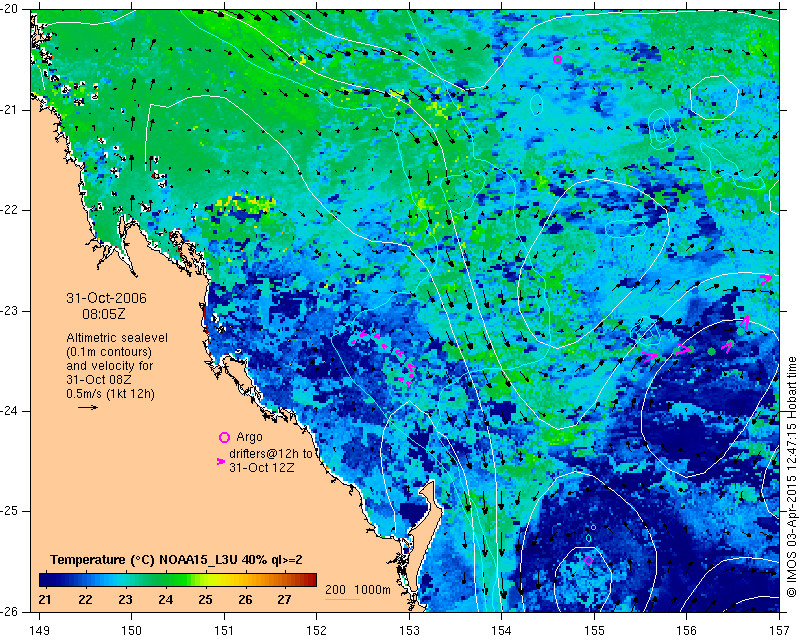This screenshot has height=640, width=800.
Task: Click the magenta Argo circle in the legend
Action: [x=224, y=437]
